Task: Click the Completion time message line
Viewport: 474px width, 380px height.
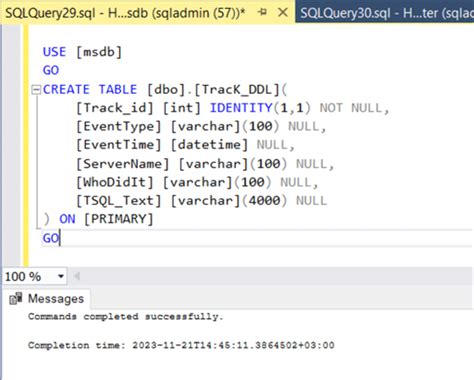Action: [181, 345]
